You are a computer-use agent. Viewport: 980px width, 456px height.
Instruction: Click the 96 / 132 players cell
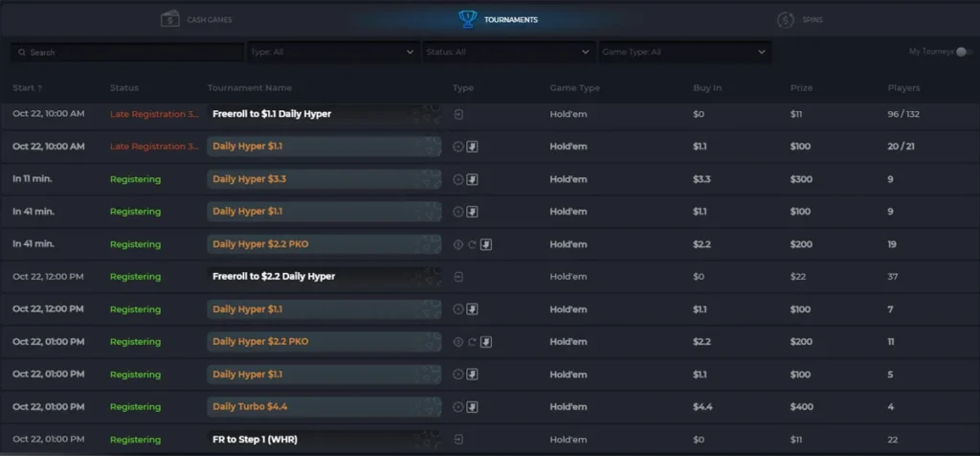tap(903, 114)
